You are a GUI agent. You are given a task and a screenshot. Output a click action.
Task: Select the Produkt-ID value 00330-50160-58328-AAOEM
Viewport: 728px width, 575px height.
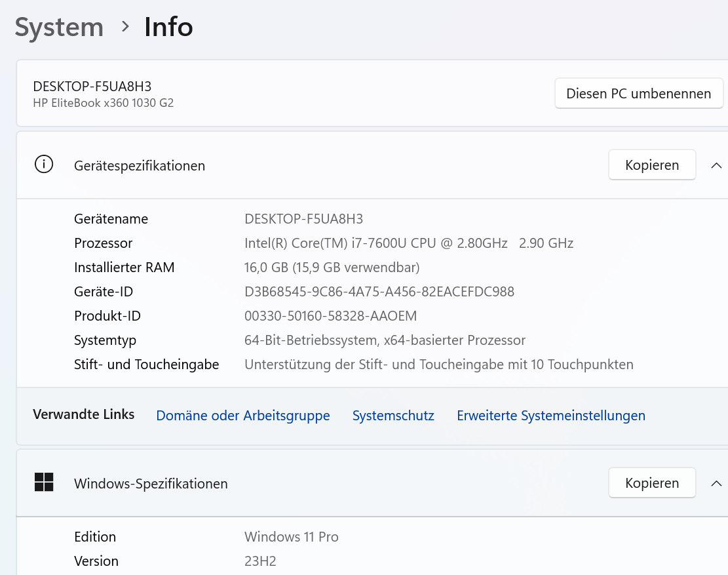click(x=330, y=316)
